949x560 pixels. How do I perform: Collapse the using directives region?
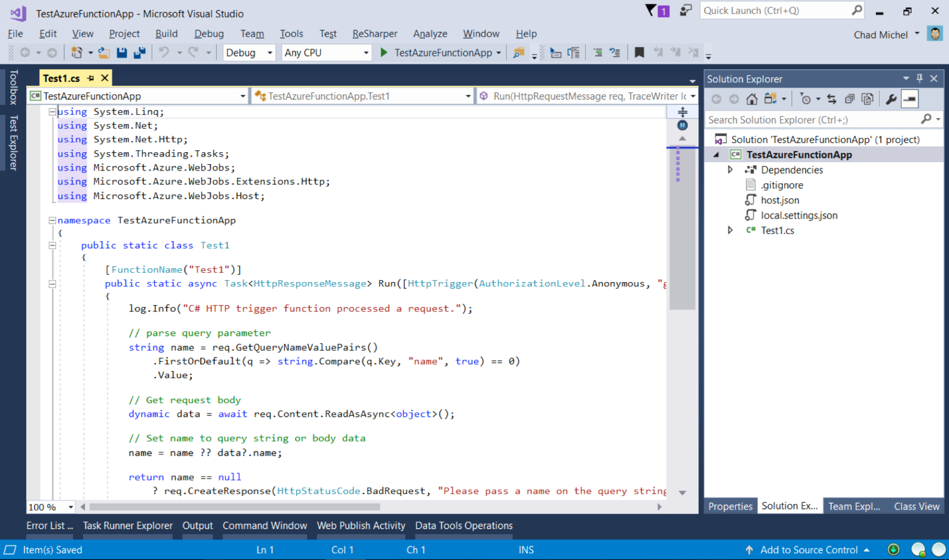(x=52, y=112)
